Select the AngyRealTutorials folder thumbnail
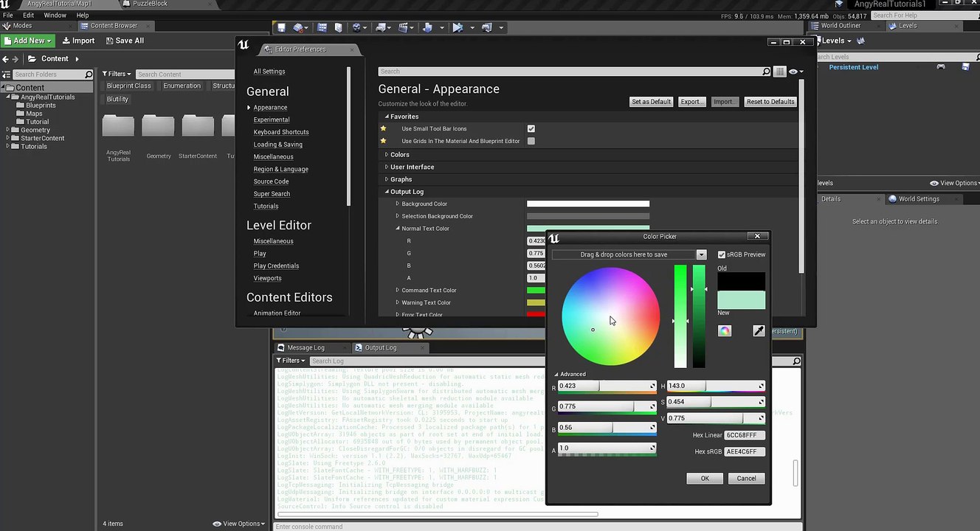Viewport: 980px width, 531px height. click(x=118, y=127)
